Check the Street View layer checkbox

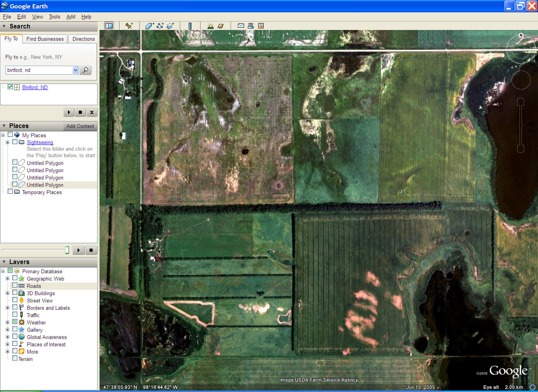click(15, 300)
